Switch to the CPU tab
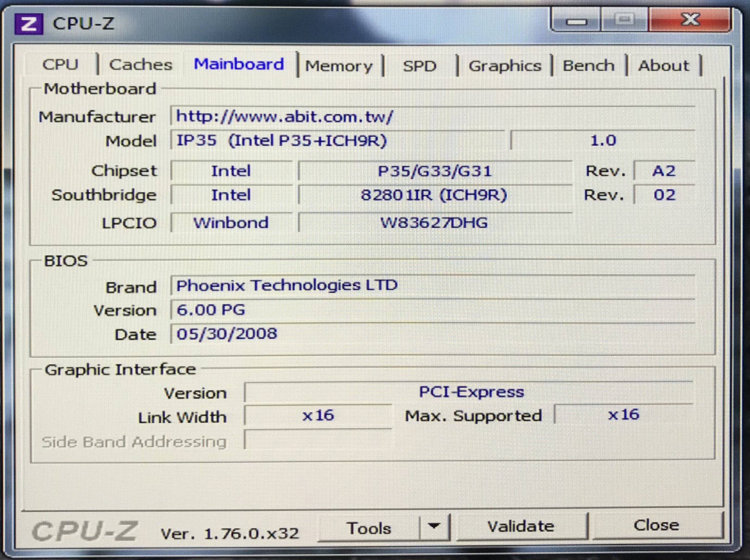Viewport: 750px width, 560px height. coord(60,64)
